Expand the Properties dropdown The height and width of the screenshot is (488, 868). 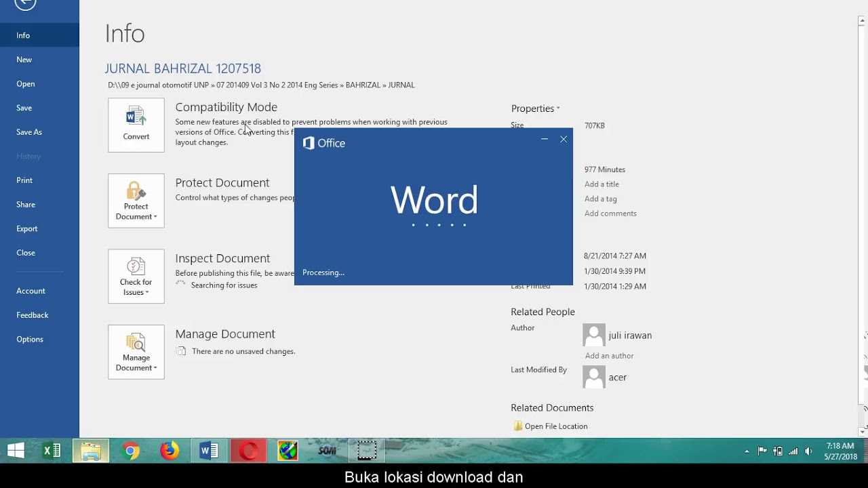point(536,108)
